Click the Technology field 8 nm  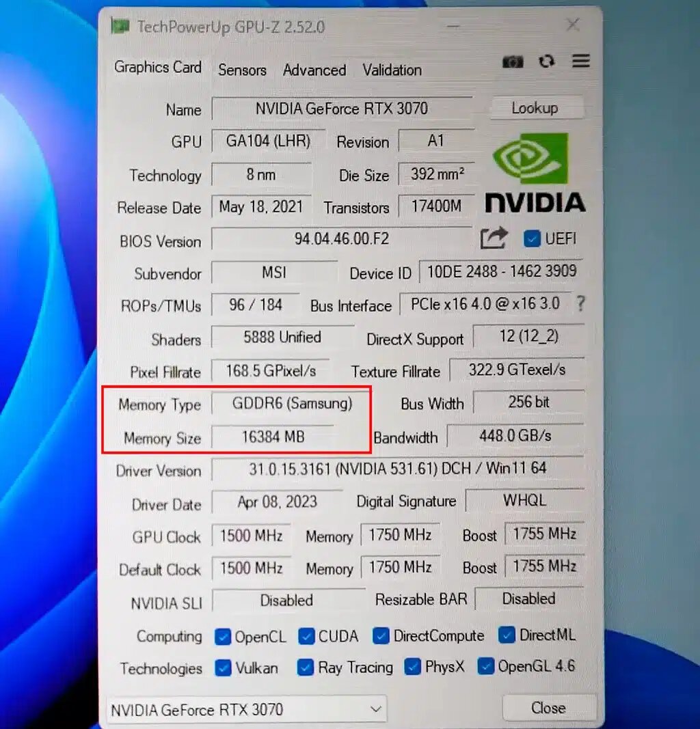point(261,174)
